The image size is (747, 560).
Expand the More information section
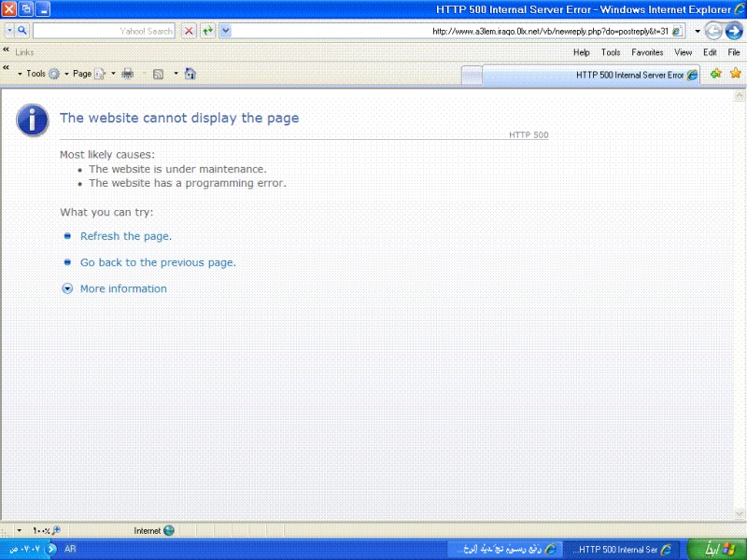click(67, 288)
